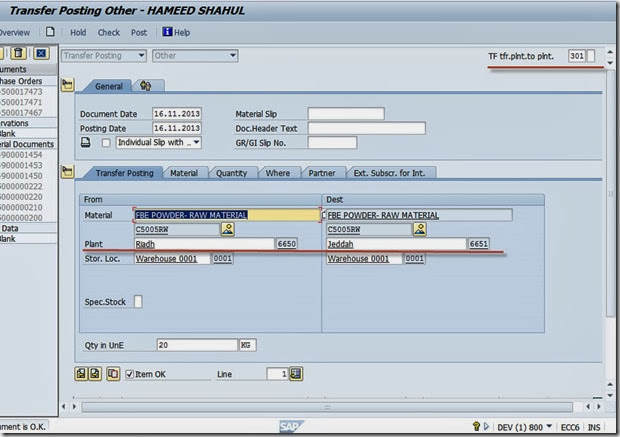Click the printer slip icon
This screenshot has height=437, width=620.
click(86, 142)
